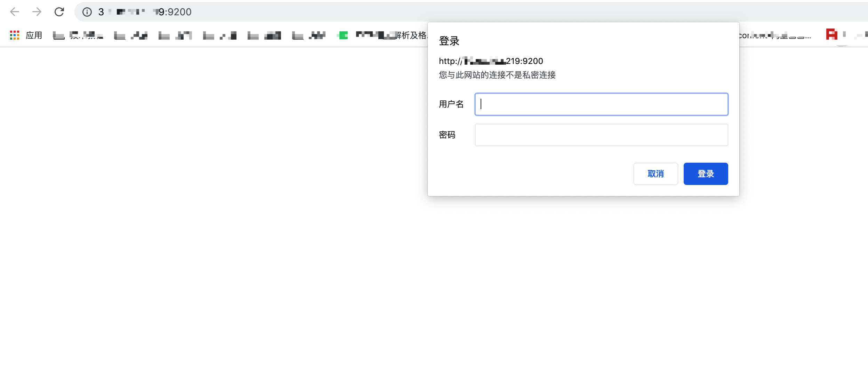Click the 登录 login button
The width and height of the screenshot is (868, 372).
click(705, 173)
